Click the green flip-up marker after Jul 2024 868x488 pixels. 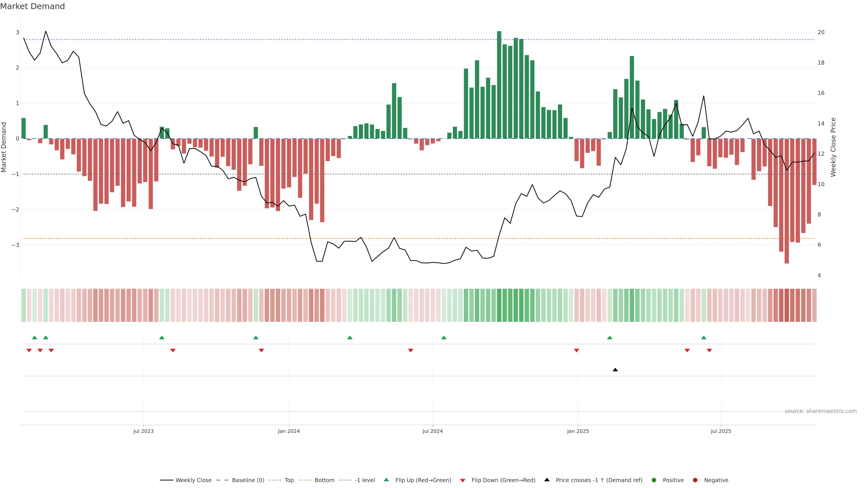[x=444, y=338]
